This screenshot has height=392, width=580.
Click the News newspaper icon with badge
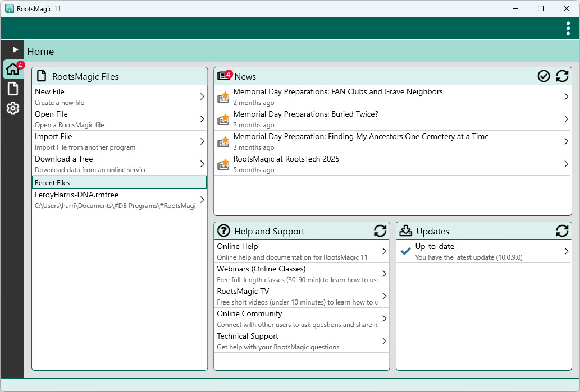click(224, 76)
